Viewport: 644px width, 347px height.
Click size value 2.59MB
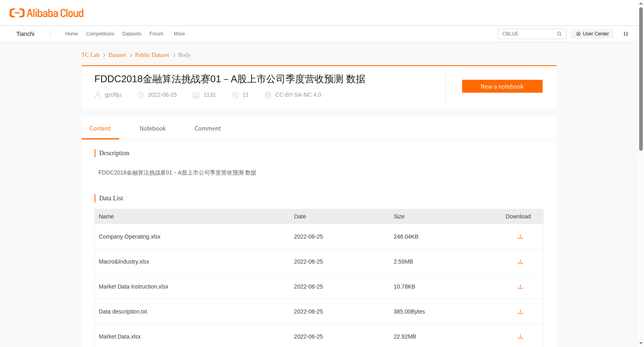[403, 262]
